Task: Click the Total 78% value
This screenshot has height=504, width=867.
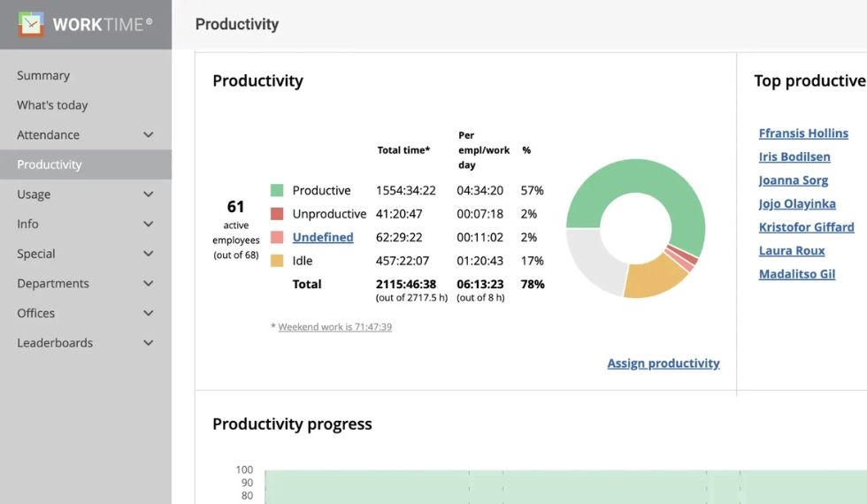Action: click(x=533, y=284)
